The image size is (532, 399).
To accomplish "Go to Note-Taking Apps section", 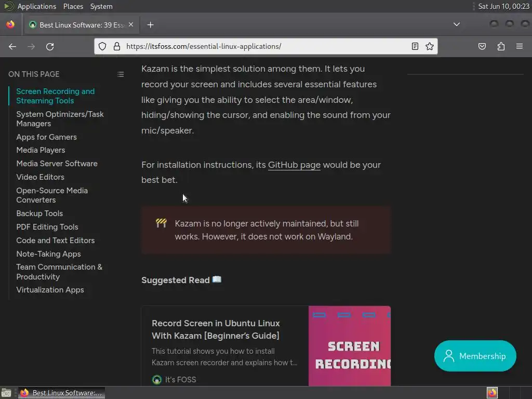I will pyautogui.click(x=48, y=254).
